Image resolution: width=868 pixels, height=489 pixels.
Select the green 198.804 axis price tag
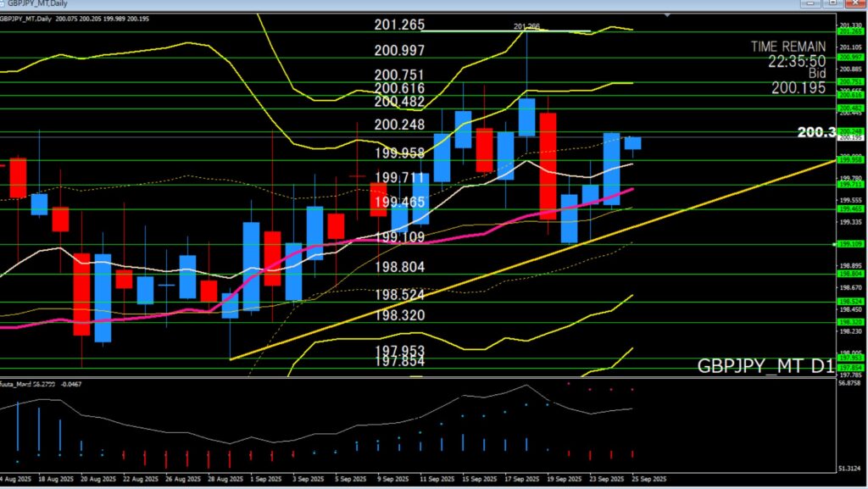[850, 274]
